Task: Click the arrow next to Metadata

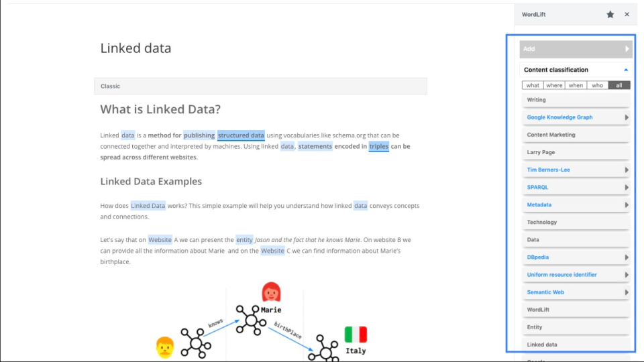Action: [627, 204]
